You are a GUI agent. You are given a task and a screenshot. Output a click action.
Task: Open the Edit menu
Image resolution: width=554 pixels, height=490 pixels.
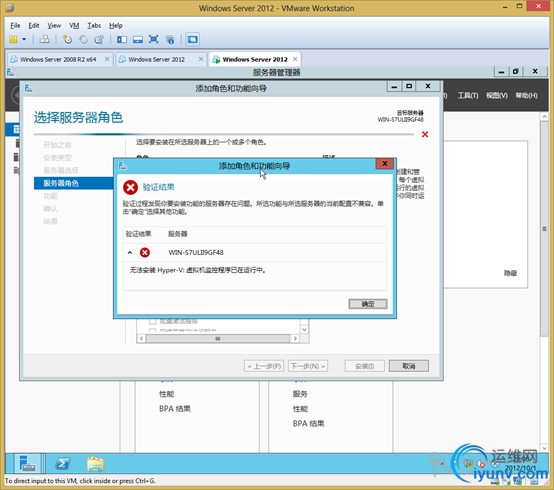[34, 25]
